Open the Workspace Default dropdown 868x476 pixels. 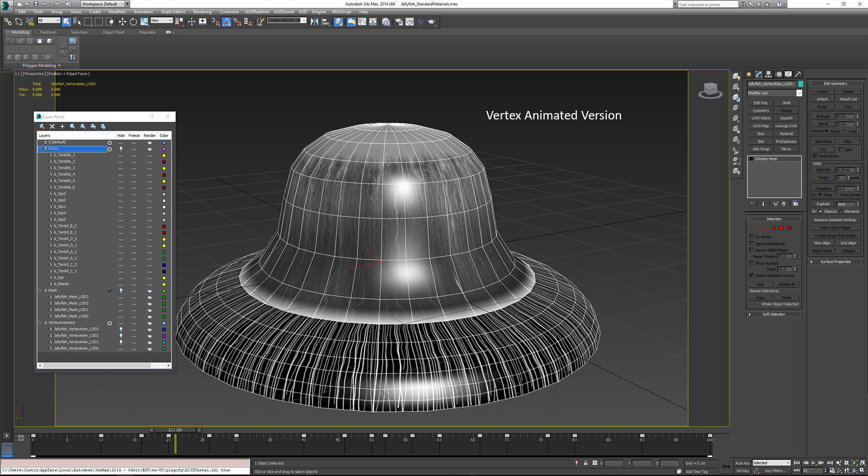click(103, 4)
